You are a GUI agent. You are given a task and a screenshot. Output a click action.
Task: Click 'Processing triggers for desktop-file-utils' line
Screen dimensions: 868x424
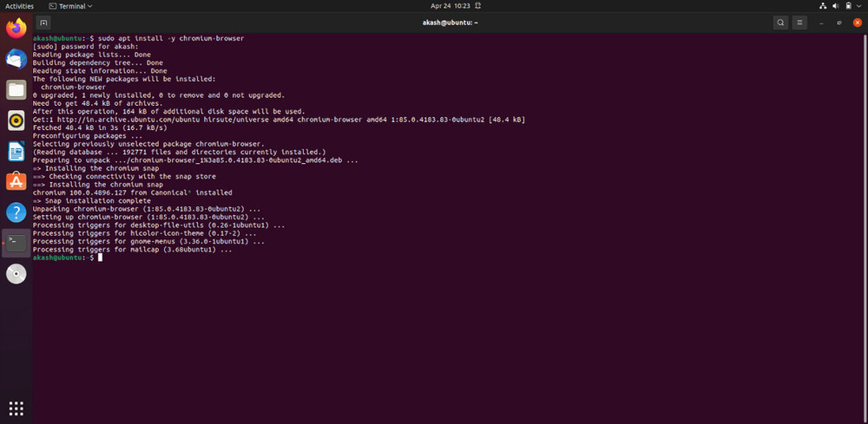point(159,225)
